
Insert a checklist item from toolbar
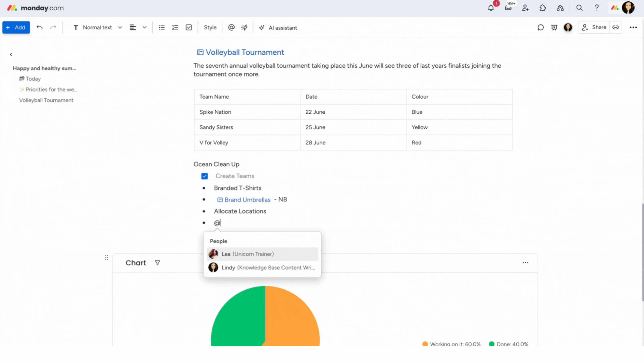(189, 27)
